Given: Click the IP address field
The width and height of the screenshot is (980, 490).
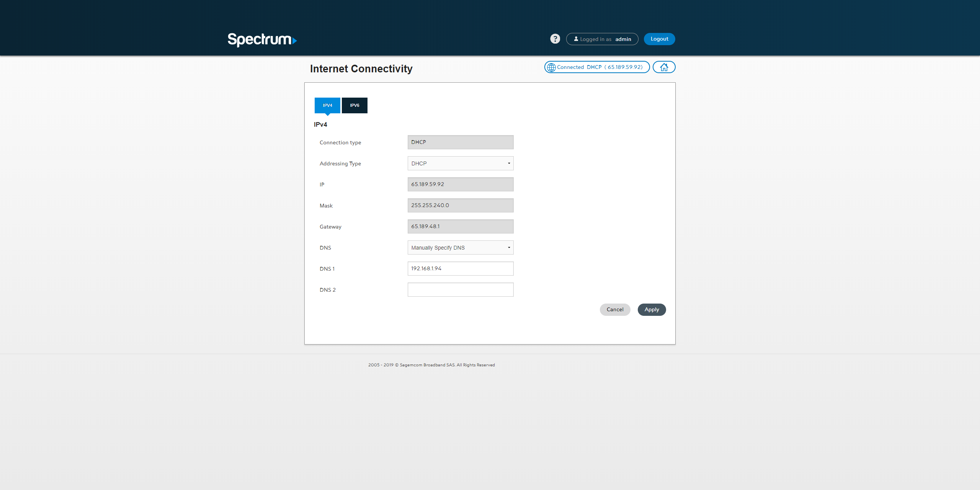Looking at the screenshot, I should (x=460, y=184).
